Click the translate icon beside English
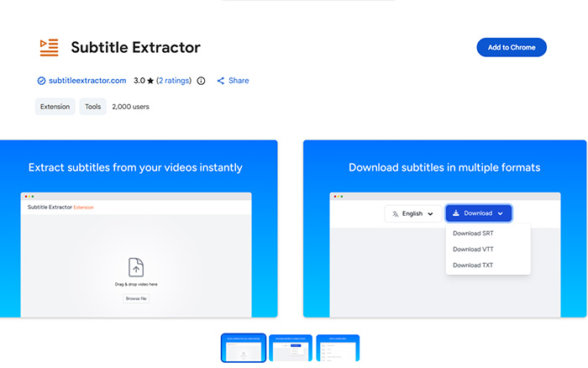This screenshot has height=368, width=588. tap(396, 213)
